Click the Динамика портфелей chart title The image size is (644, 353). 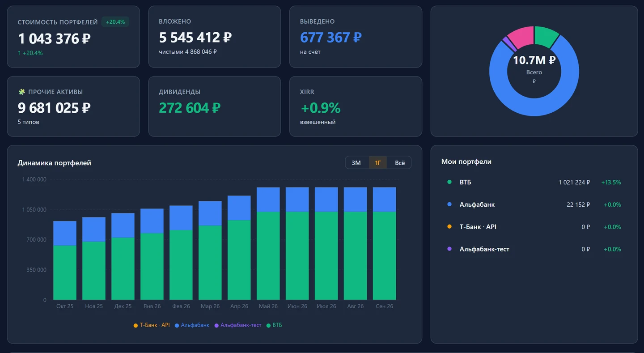[x=55, y=163]
